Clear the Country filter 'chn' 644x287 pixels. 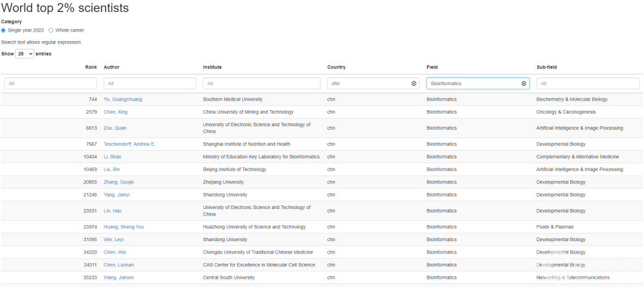pos(414,83)
